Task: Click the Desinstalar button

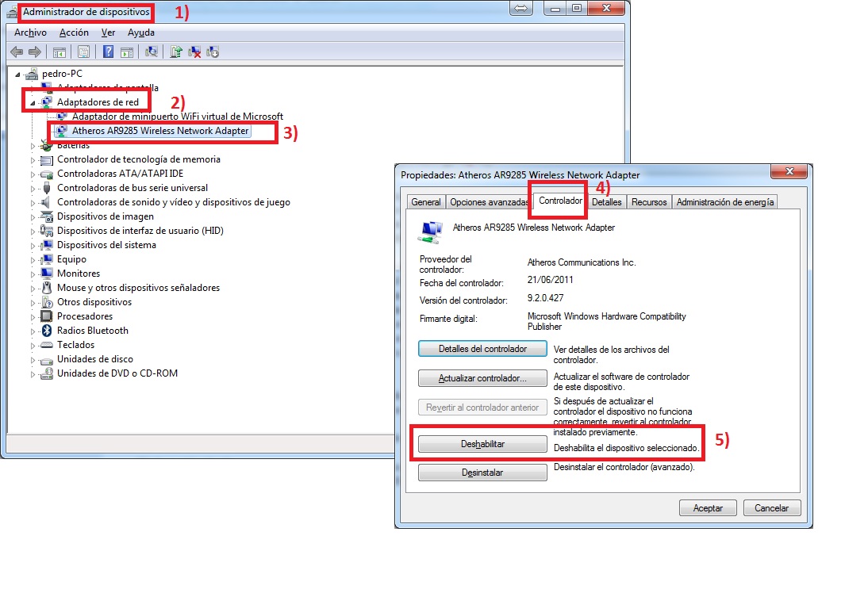Action: 482,473
